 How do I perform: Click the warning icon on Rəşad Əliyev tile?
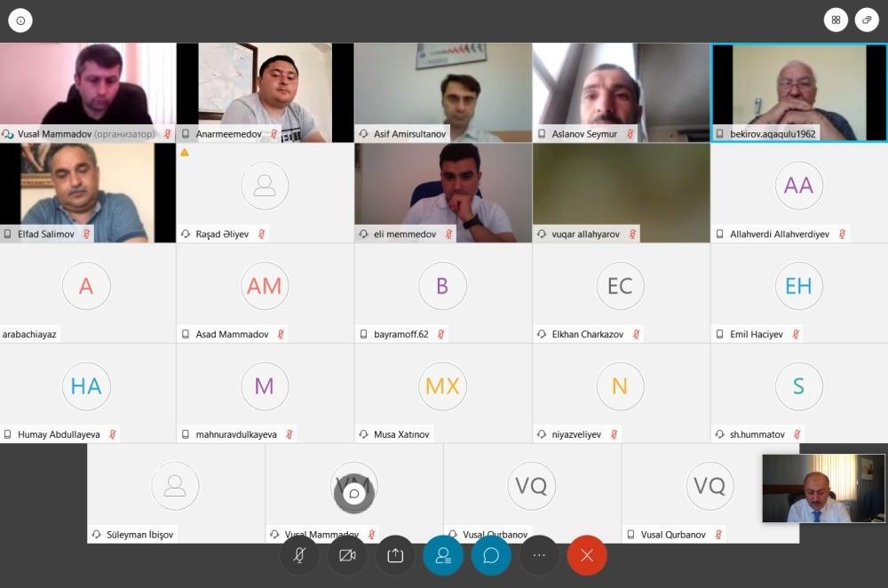(x=185, y=153)
